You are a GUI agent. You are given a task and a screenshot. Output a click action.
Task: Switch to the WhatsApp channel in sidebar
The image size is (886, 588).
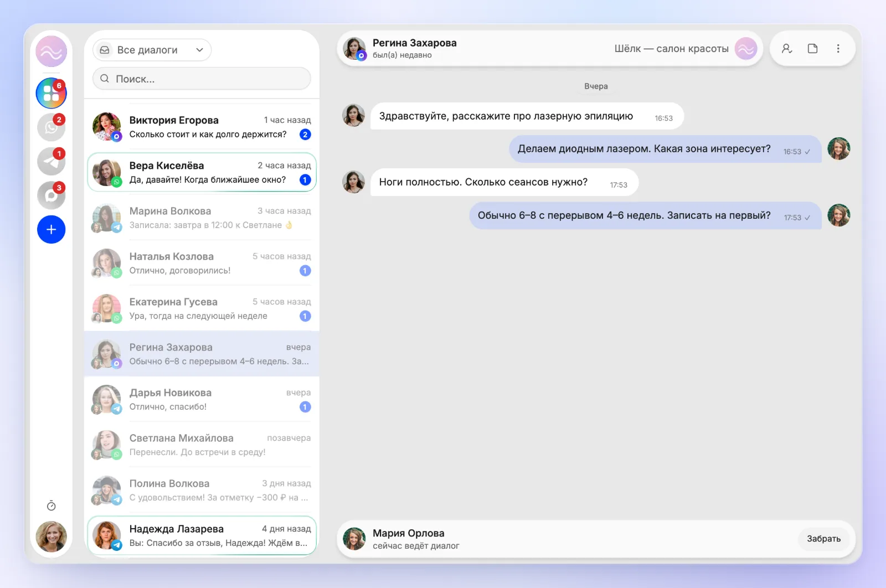51,127
